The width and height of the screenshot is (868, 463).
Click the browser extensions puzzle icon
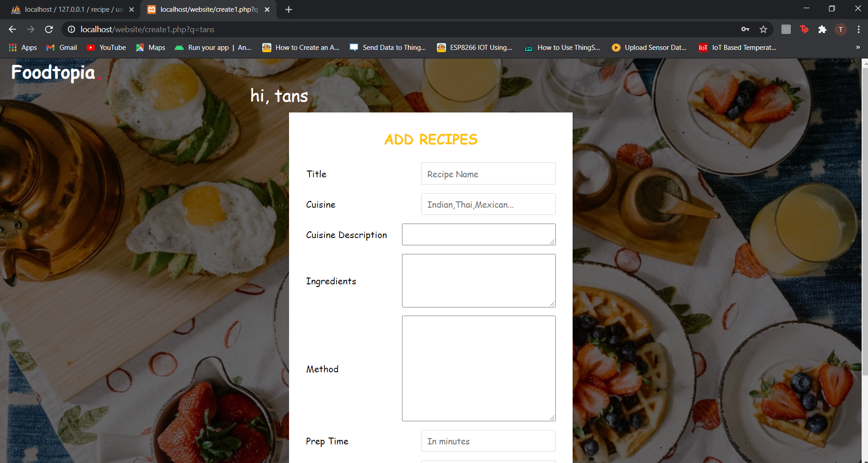[823, 29]
